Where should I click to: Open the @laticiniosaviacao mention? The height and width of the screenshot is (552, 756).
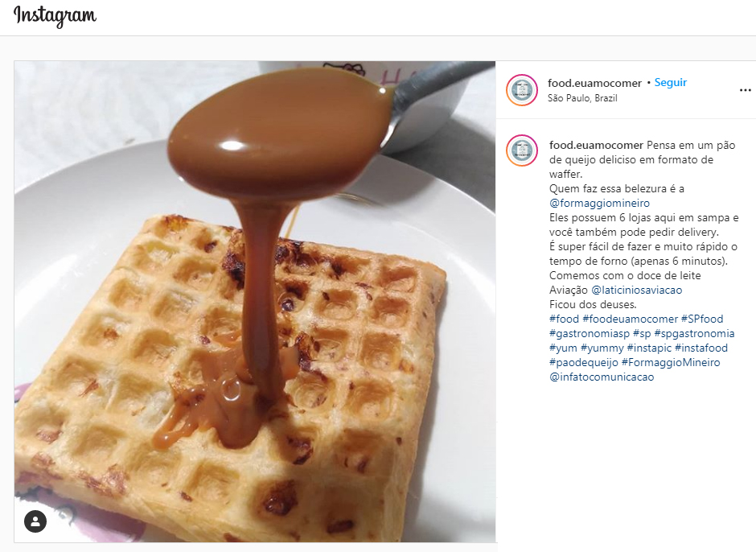coord(636,290)
